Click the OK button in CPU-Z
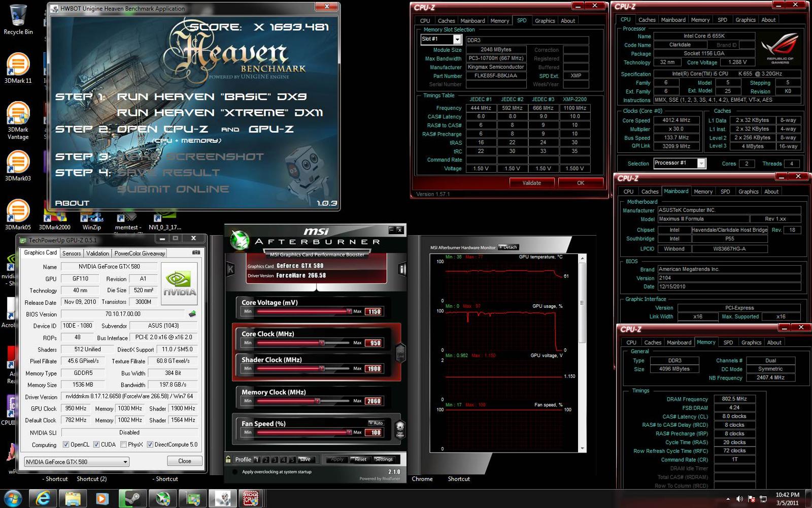 [581, 183]
